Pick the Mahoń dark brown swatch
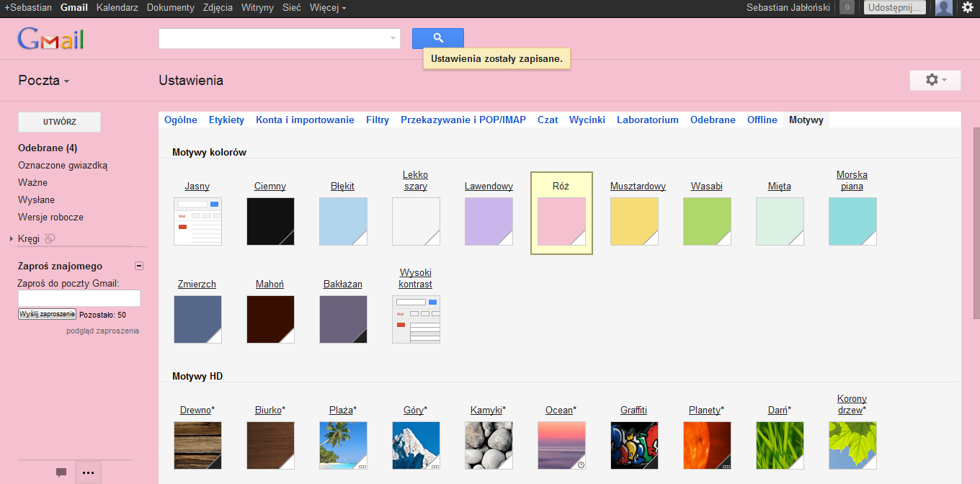980x484 pixels. 271,320
